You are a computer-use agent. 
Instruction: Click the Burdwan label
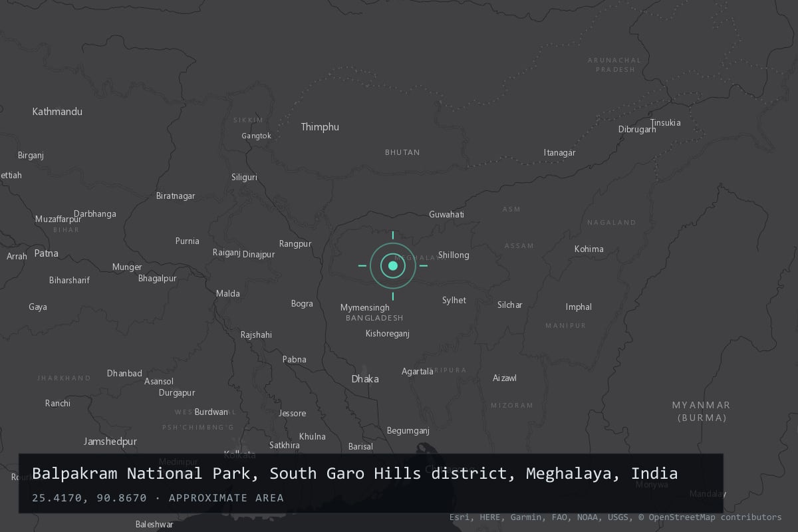click(211, 412)
